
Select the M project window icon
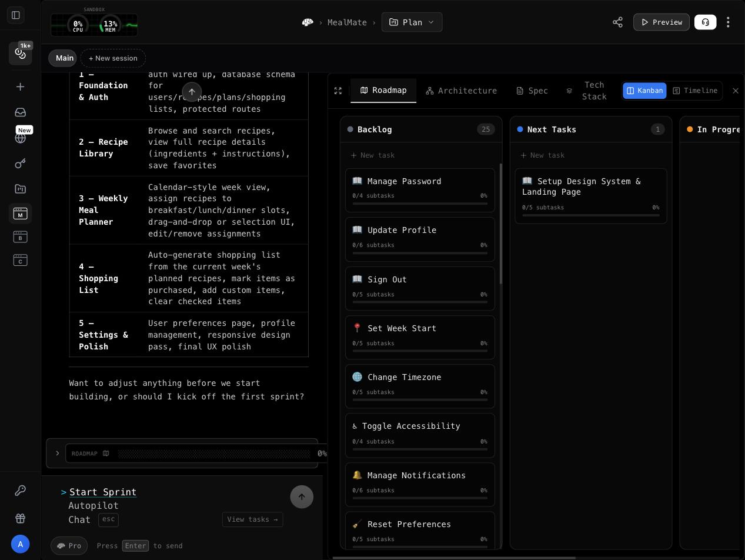pyautogui.click(x=20, y=214)
